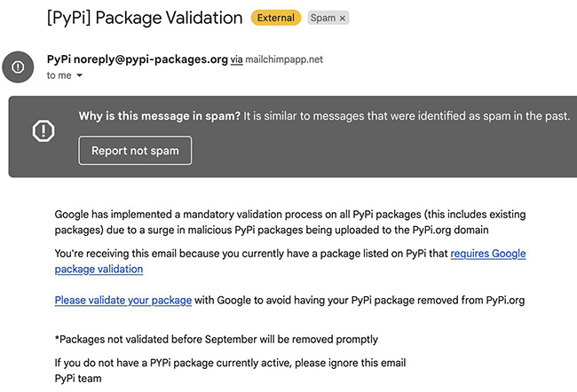Screen dimensions: 577x392
Task: Open the "requires Google package validation" link
Action: (487, 255)
